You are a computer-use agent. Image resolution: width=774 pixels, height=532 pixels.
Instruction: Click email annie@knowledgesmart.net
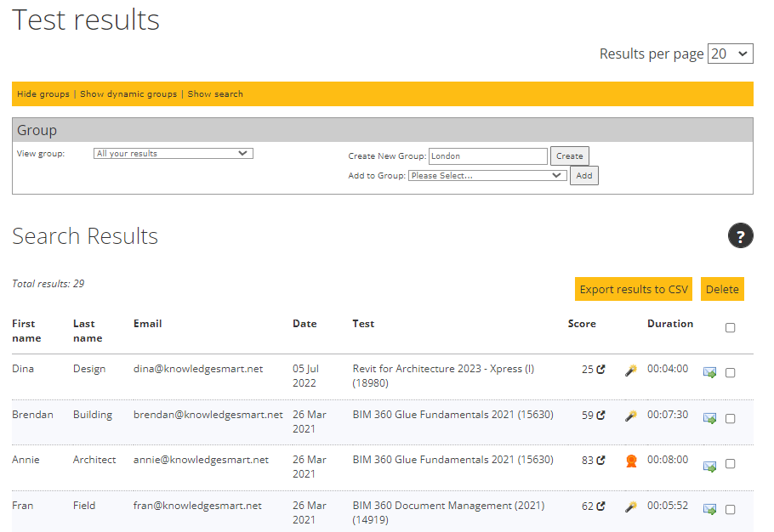pyautogui.click(x=201, y=460)
